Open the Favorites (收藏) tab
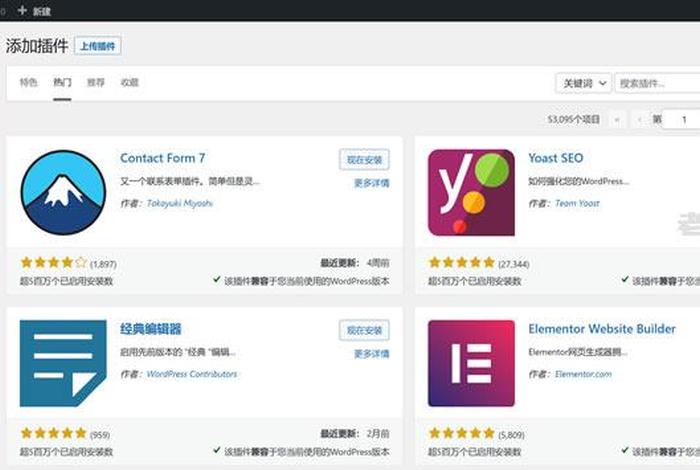Viewport: 700px width, 470px height. (x=129, y=83)
